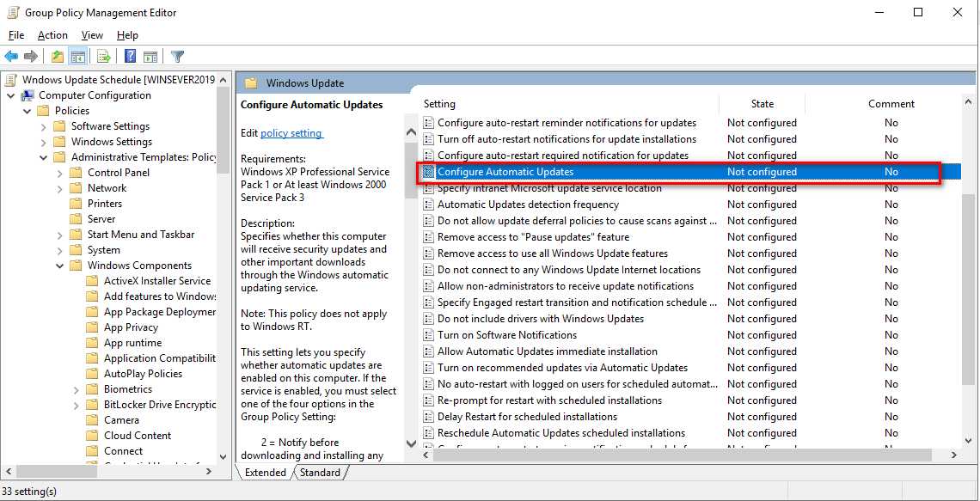980x501 pixels.
Task: Click the Computer Configuration node icon
Action: tap(28, 95)
